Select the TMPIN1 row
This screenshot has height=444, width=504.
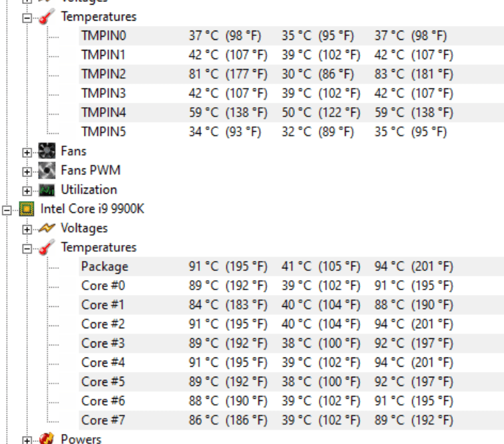[x=291, y=55]
